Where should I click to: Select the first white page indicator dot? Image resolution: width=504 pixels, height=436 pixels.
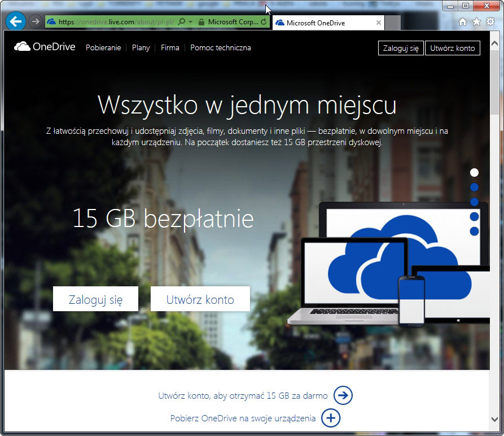pyautogui.click(x=474, y=173)
